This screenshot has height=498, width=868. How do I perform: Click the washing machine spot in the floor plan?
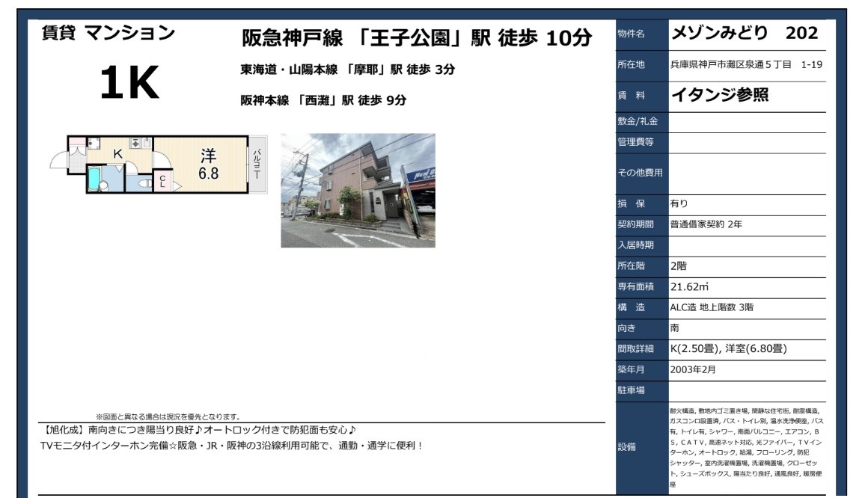[94, 143]
